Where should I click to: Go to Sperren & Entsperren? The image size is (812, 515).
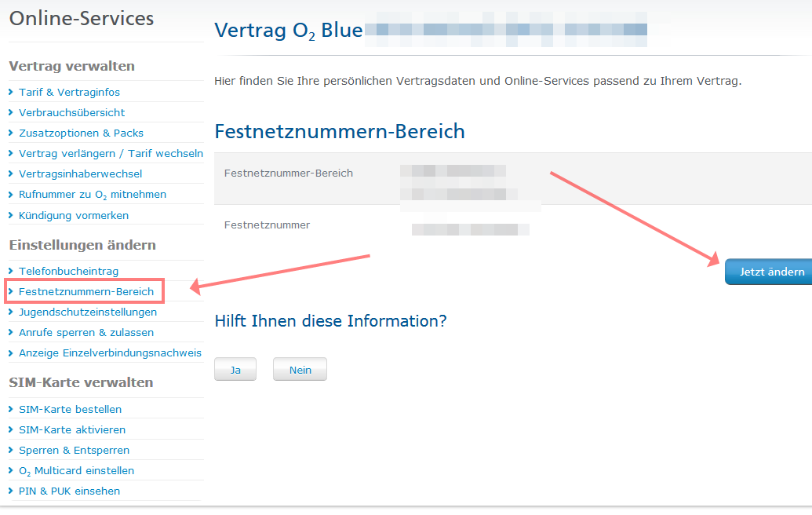74,451
